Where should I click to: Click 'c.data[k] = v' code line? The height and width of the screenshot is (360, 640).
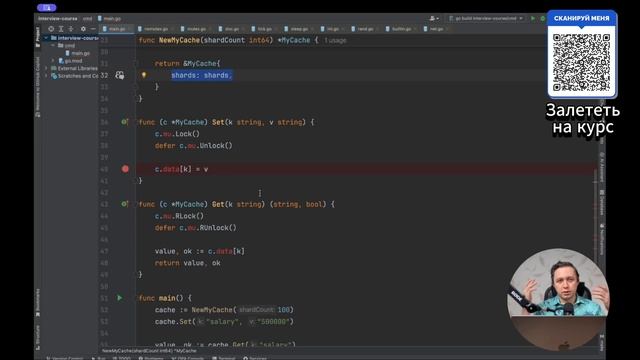pos(181,169)
